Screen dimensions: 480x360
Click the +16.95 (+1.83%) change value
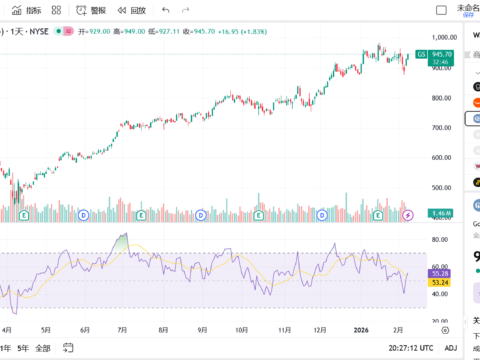tap(243, 31)
